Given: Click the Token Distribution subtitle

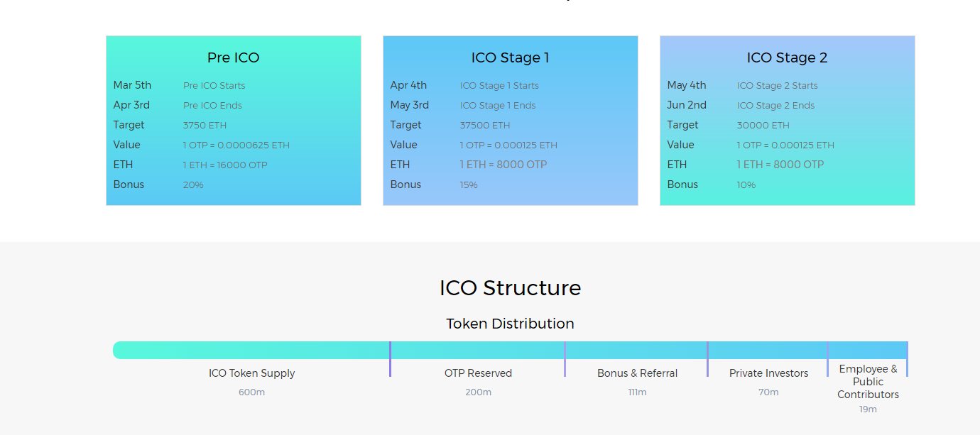Looking at the screenshot, I should click(510, 324).
